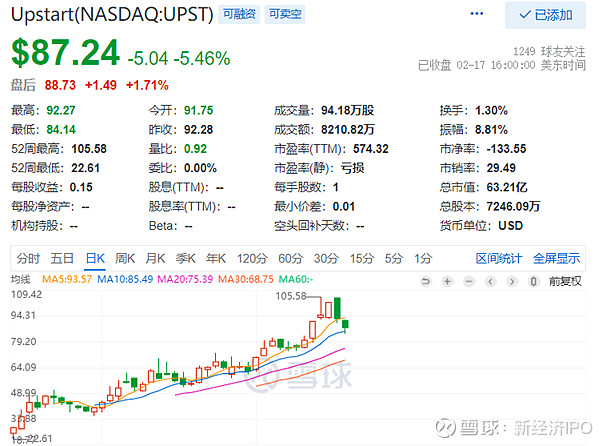The width and height of the screenshot is (610, 446).
Task: Click the 昨收 value 92.28
Action: [x=198, y=130]
